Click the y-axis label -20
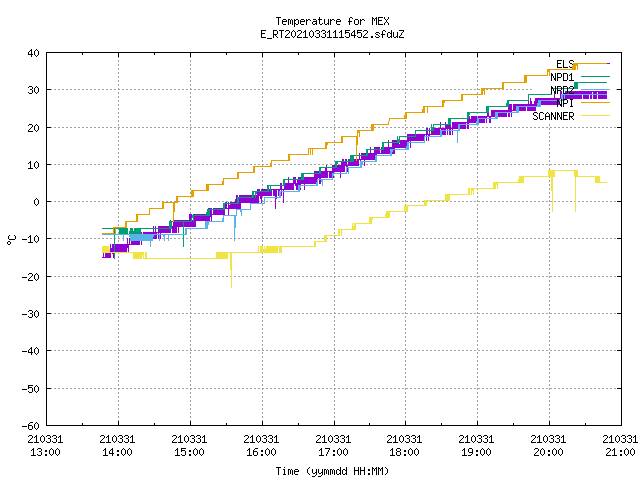 point(31,277)
